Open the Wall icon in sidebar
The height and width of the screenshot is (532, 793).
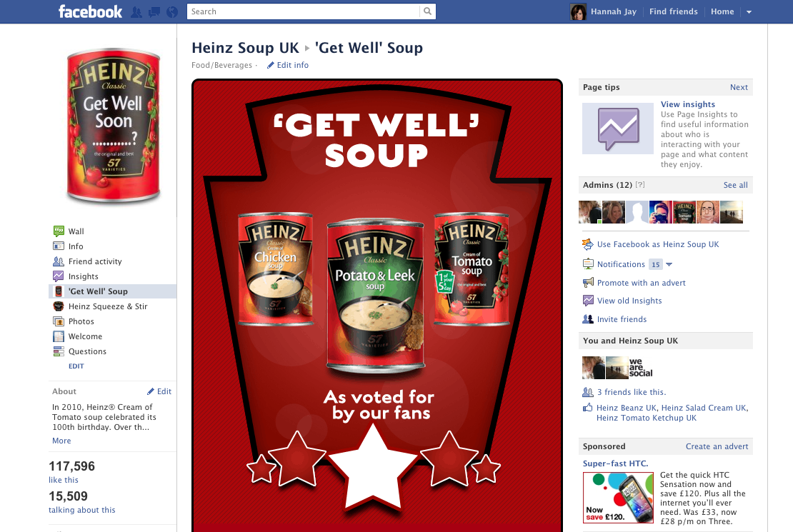[59, 231]
